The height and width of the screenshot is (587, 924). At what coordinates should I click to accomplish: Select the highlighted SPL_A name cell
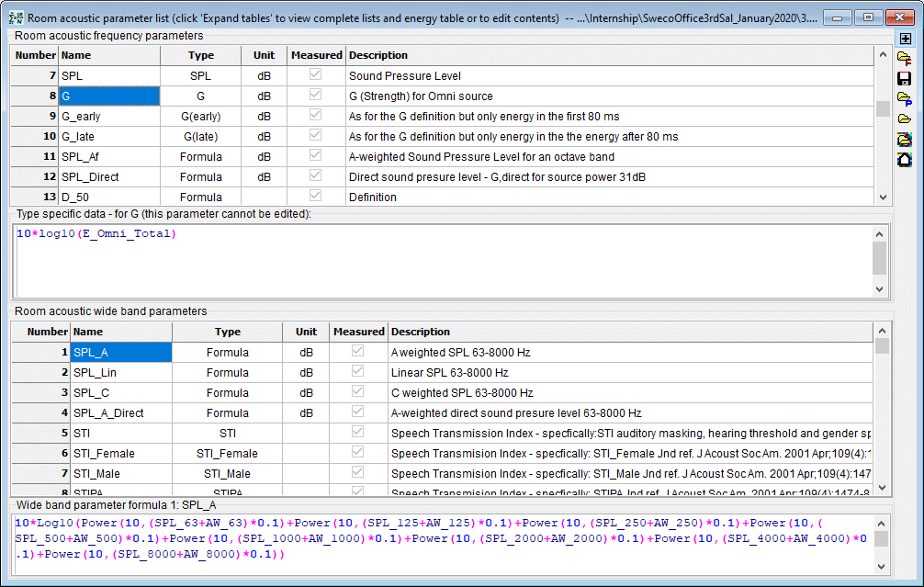(121, 353)
